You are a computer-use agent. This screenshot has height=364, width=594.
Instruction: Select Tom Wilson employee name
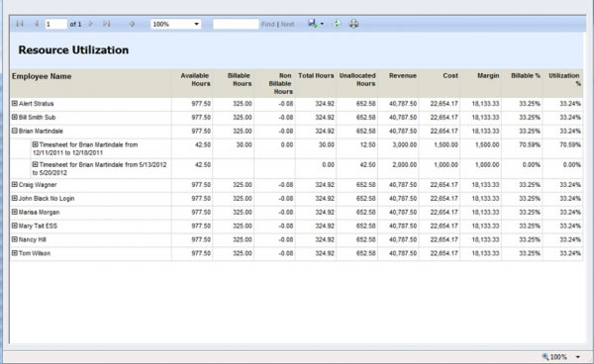(x=35, y=253)
